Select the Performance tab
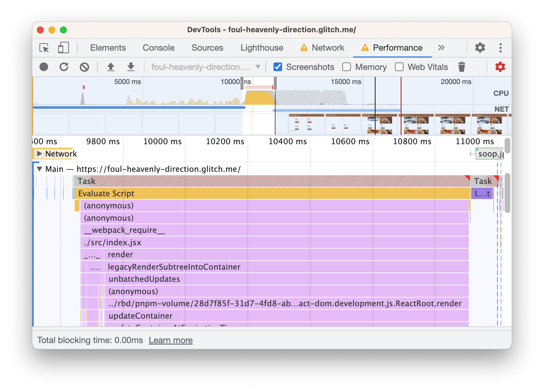This screenshot has width=544, height=392. [398, 48]
